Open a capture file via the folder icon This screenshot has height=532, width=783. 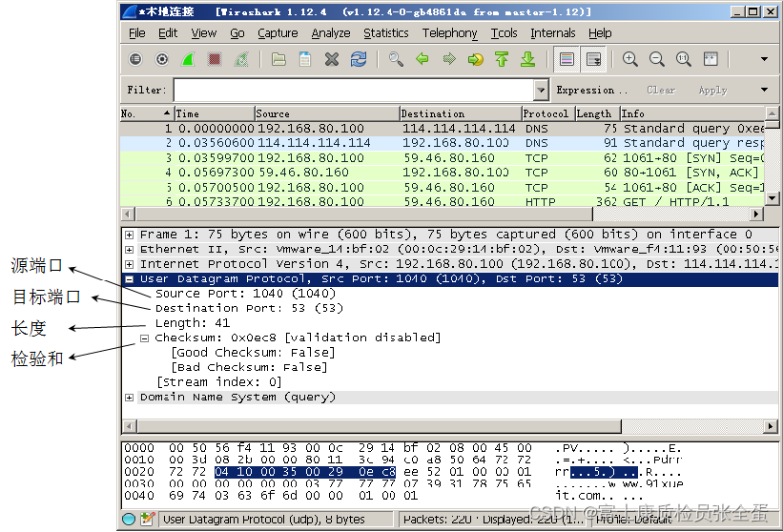pos(278,59)
